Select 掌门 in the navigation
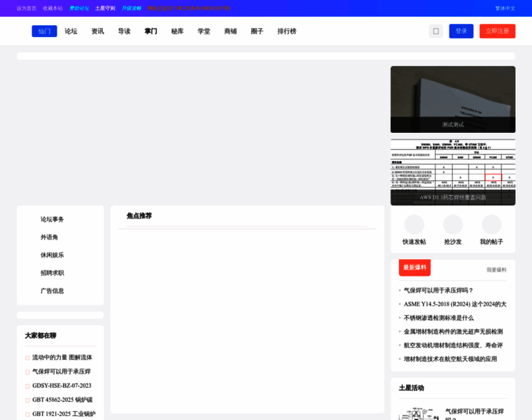The height and width of the screenshot is (420, 532). coord(150,31)
